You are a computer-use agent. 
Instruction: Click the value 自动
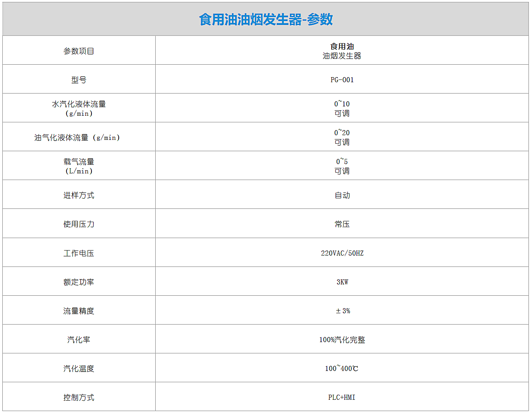click(x=342, y=195)
